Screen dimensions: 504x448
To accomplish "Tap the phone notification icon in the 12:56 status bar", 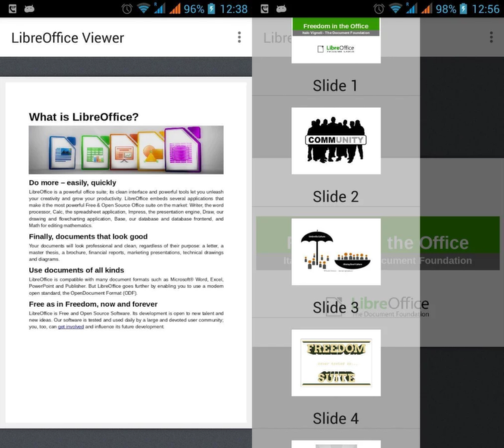I will coord(264,9).
